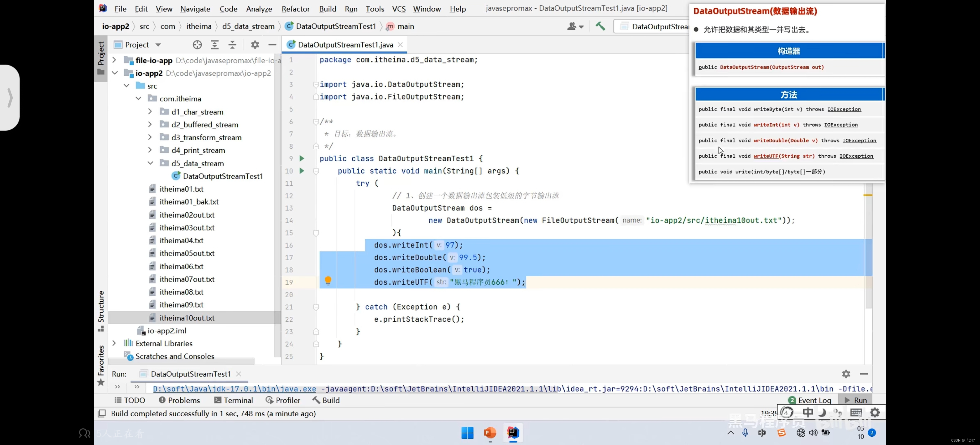The image size is (980, 445).
Task: Click the editor vertical scrollbar
Action: pos(869,246)
